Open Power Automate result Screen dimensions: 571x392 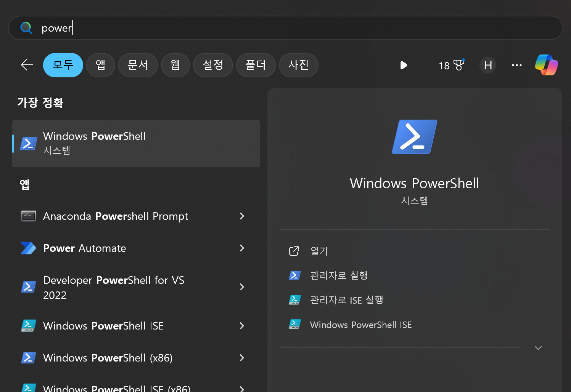[85, 248]
